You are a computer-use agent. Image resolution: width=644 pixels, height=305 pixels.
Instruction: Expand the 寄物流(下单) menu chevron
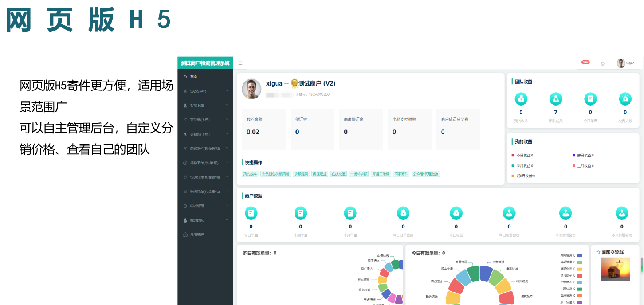tap(227, 134)
